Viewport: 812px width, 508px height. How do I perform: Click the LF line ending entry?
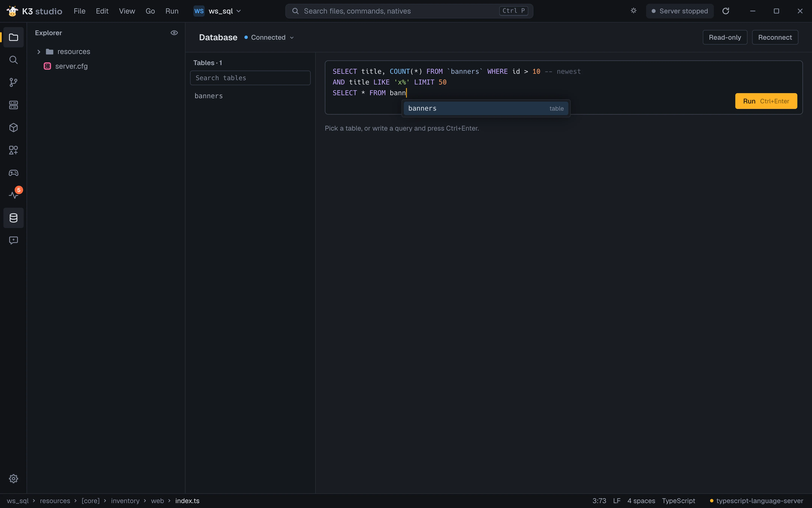617,501
